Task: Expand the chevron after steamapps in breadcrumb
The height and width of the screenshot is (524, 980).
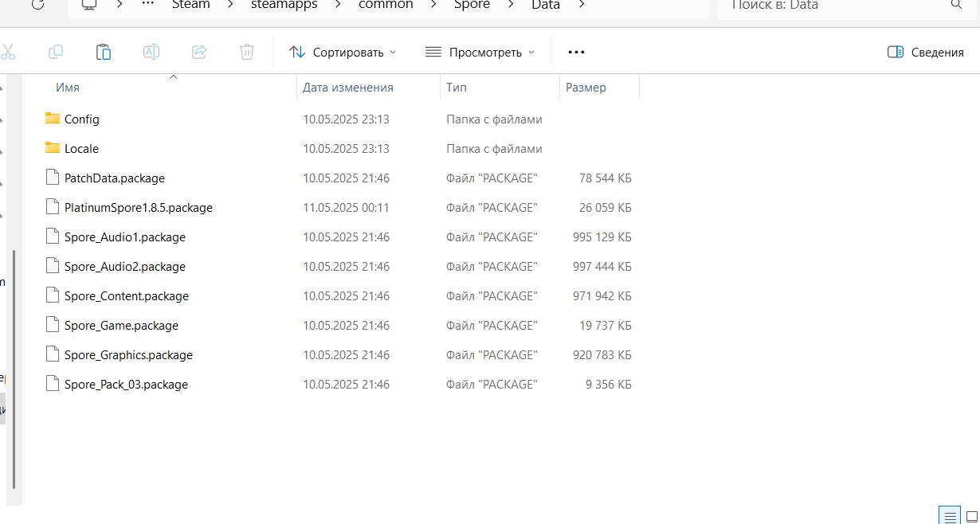Action: pos(338,5)
